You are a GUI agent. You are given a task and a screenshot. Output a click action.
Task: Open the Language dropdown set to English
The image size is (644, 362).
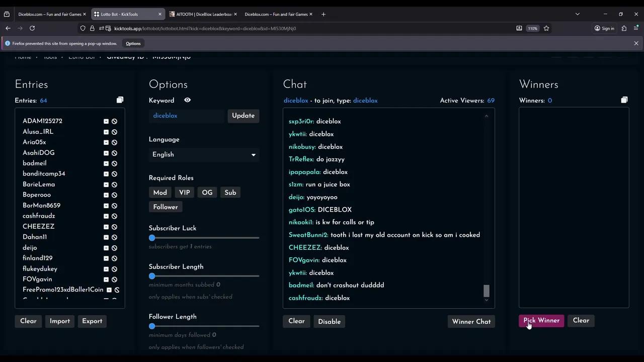tap(204, 154)
